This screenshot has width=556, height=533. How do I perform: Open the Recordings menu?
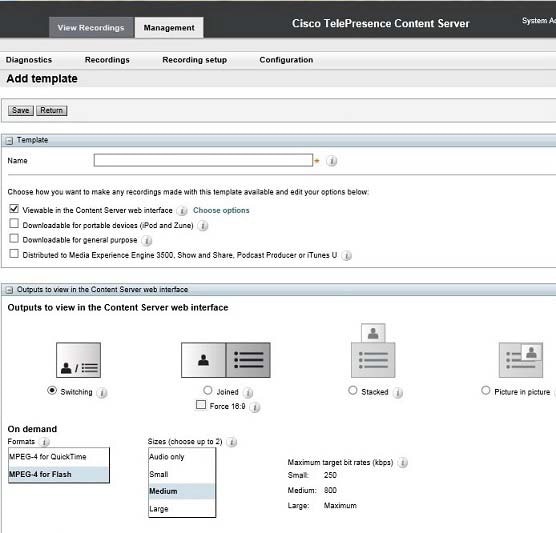click(107, 60)
